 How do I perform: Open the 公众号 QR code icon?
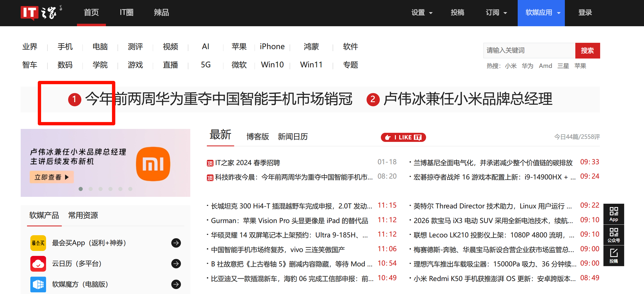coord(614,235)
